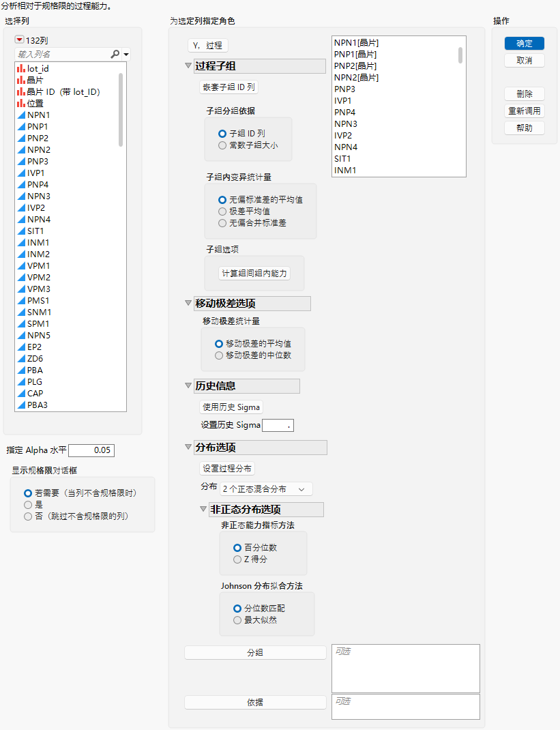Select PNP3 in the Y role list
The width and height of the screenshot is (560, 730).
coord(344,89)
